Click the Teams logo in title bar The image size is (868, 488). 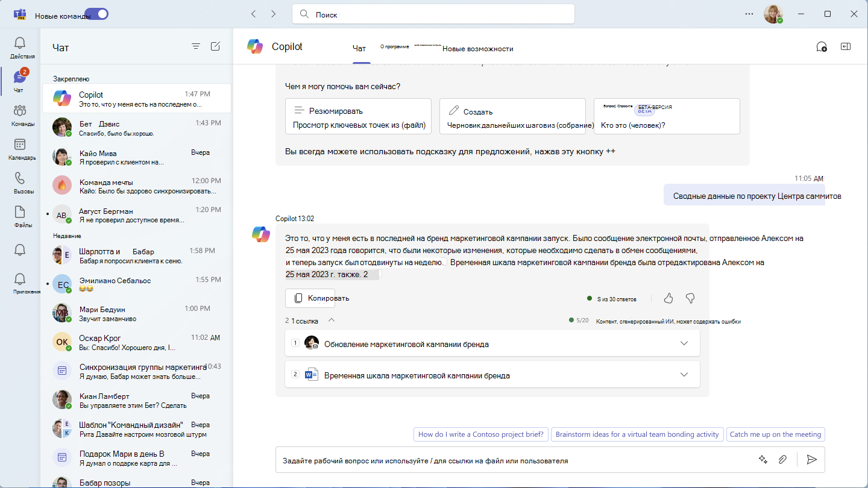[20, 14]
